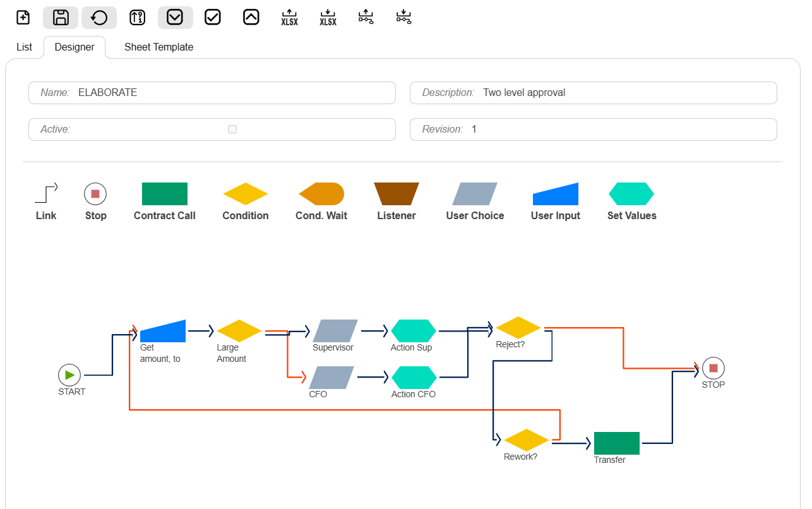The height and width of the screenshot is (509, 812).
Task: Click the 'Action CFO' node label
Action: pyautogui.click(x=414, y=395)
